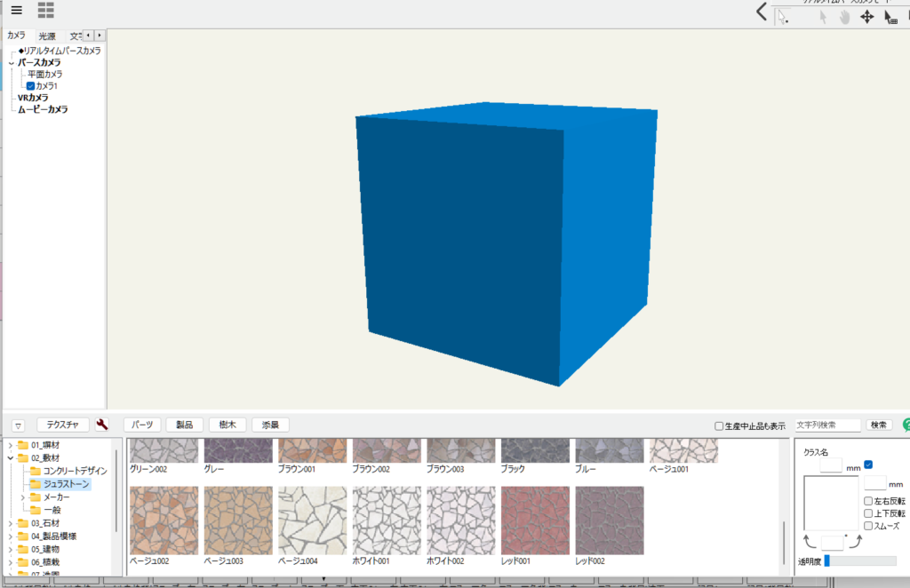
Task: Select the ホワイト001 texture thumbnail
Action: pos(387,520)
